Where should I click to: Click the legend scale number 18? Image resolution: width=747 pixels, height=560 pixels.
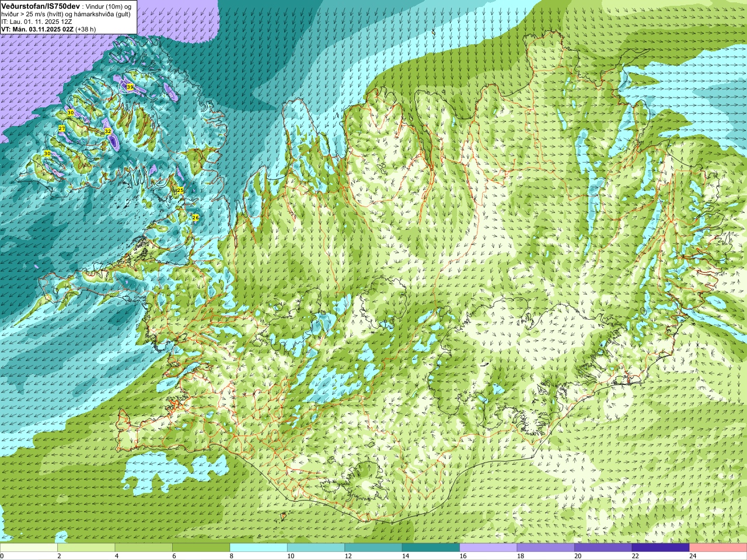point(521,556)
